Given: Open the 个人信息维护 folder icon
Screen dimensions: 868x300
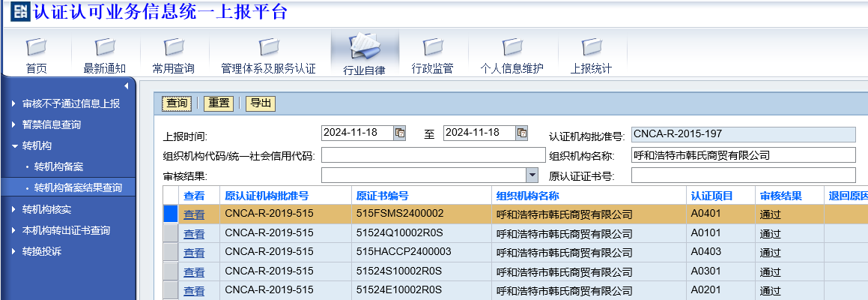Looking at the screenshot, I should tap(512, 46).
